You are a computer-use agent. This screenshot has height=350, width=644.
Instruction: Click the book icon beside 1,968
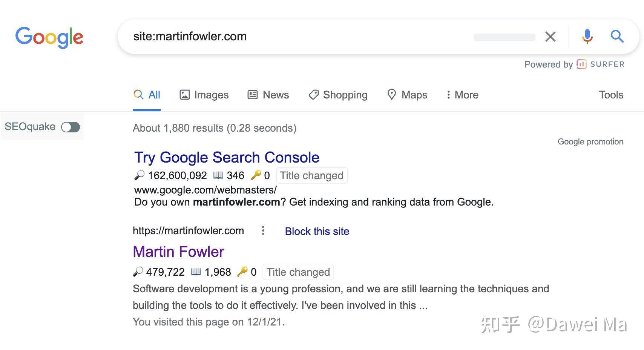tap(196, 272)
